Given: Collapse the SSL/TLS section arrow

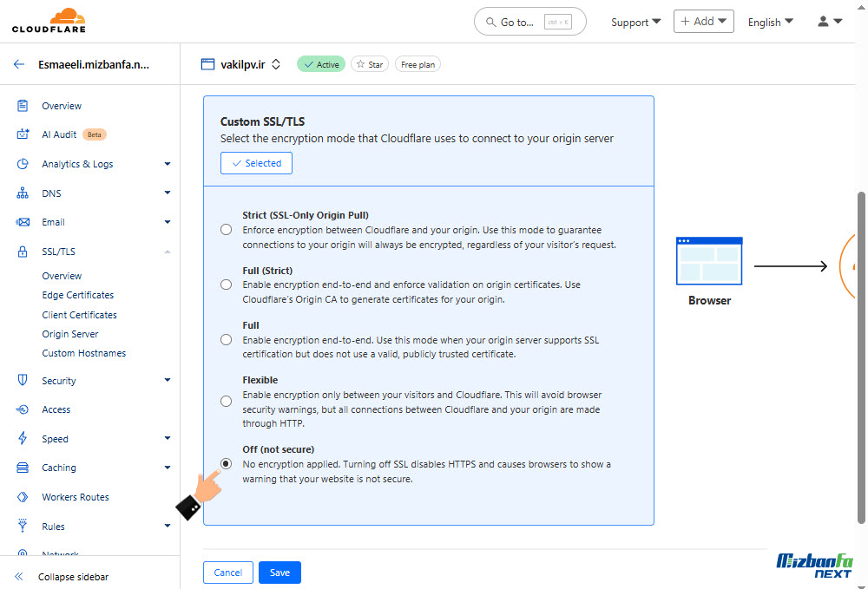Looking at the screenshot, I should click(x=168, y=252).
